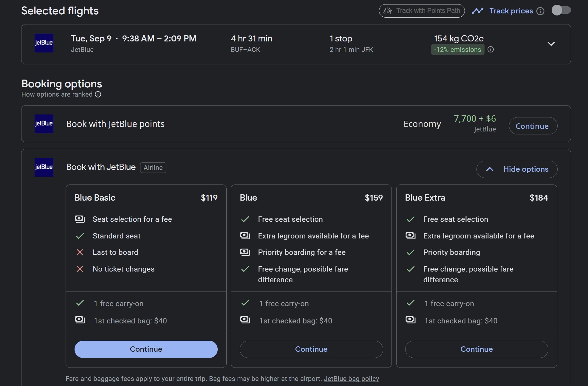Click the Track prices trend line icon

point(477,11)
